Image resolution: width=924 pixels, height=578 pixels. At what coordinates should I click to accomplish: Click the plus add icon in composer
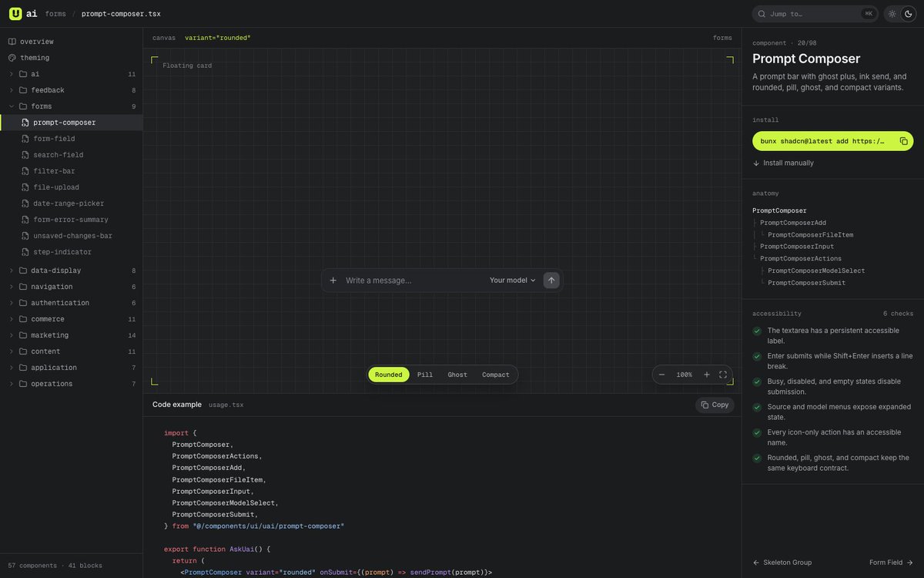click(x=333, y=281)
